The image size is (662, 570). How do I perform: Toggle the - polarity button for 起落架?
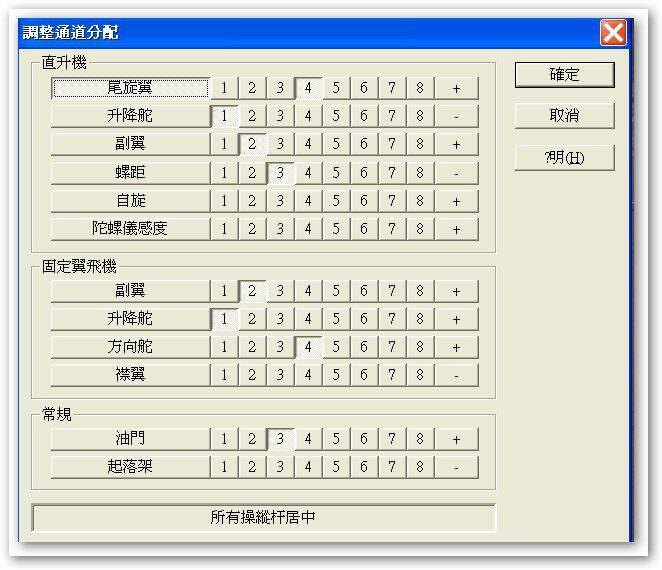point(456,467)
